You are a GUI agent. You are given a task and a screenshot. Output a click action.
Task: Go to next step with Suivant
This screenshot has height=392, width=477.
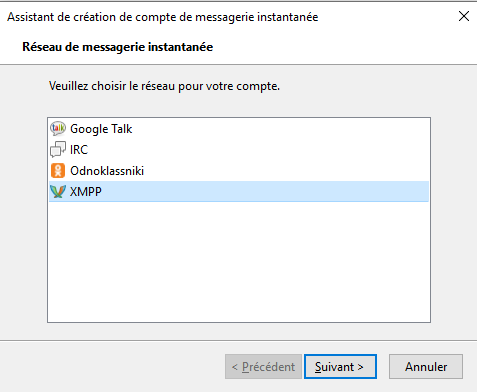pyautogui.click(x=340, y=367)
